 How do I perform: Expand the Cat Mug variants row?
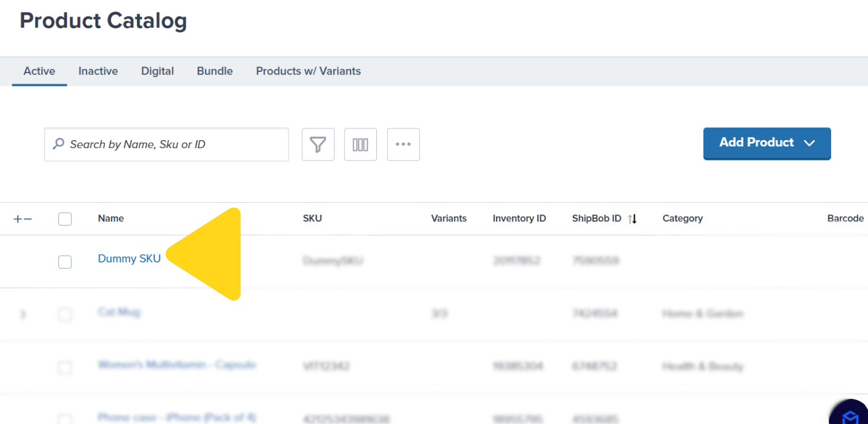pos(23,315)
